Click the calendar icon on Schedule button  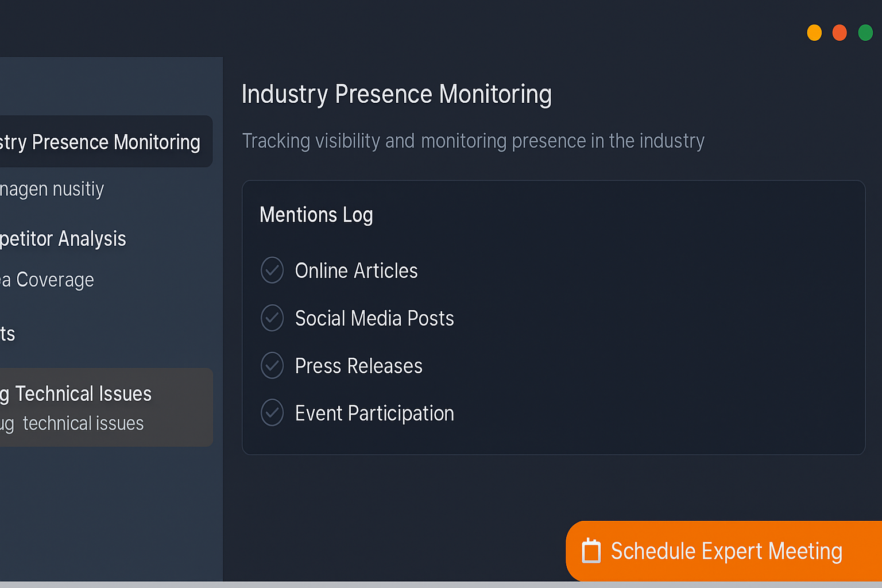591,551
